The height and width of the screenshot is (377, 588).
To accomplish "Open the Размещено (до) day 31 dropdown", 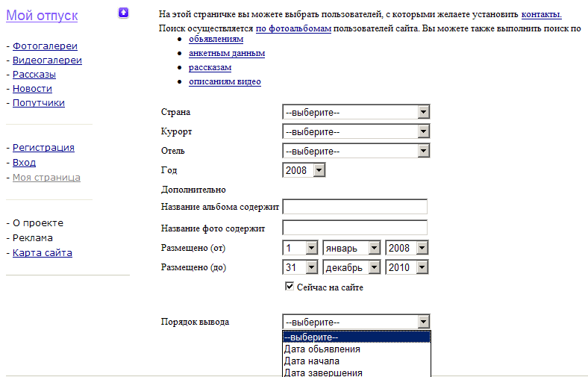I will 301,267.
